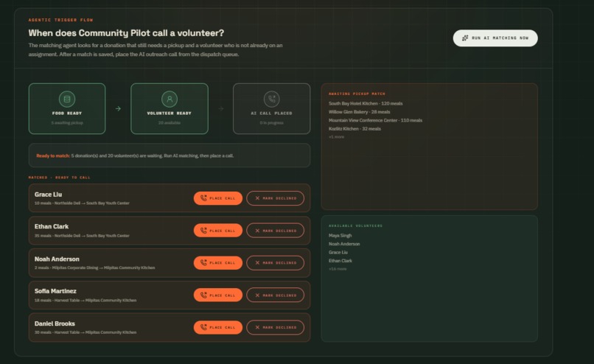Click the Grace Liu name in matched list
This screenshot has height=364, width=594.
coord(48,195)
